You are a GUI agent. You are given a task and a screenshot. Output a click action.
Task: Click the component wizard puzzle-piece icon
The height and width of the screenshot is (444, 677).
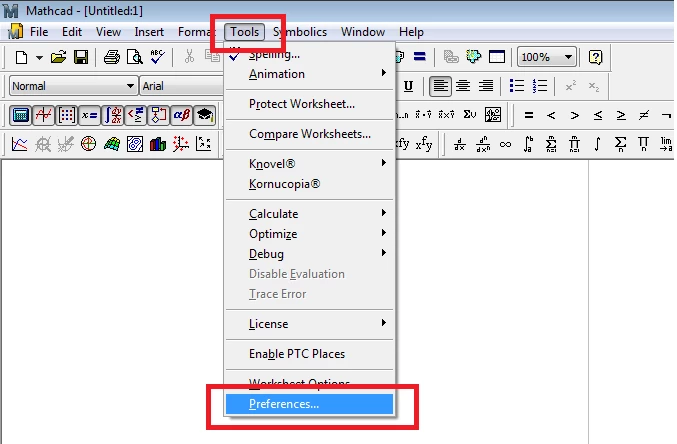pos(474,57)
